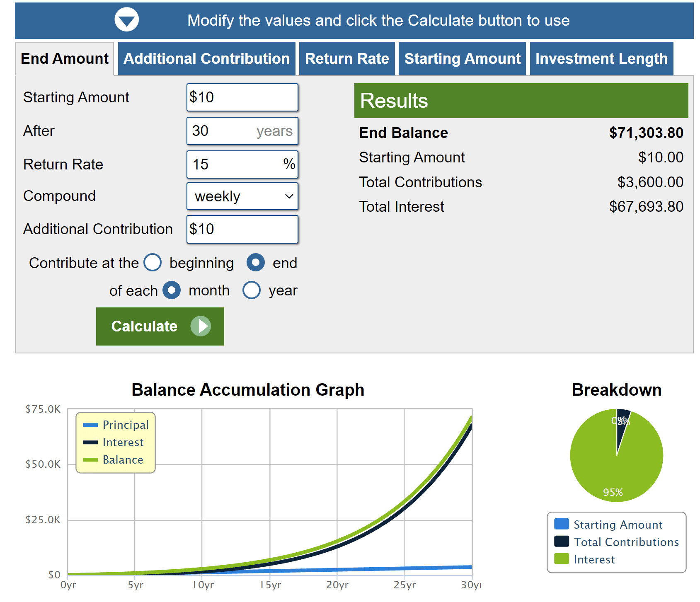Select the beginning contribution radio button
Viewport: 700px width, 602px height.
pos(153,263)
